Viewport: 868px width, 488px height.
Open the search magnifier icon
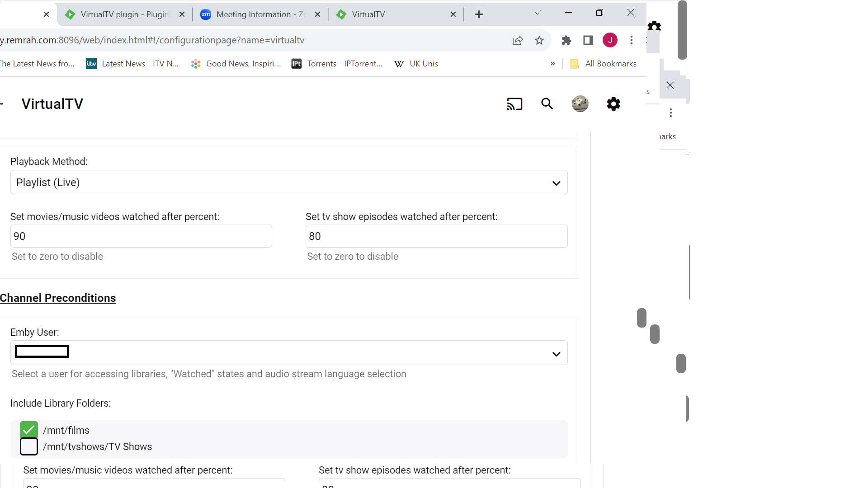(547, 104)
